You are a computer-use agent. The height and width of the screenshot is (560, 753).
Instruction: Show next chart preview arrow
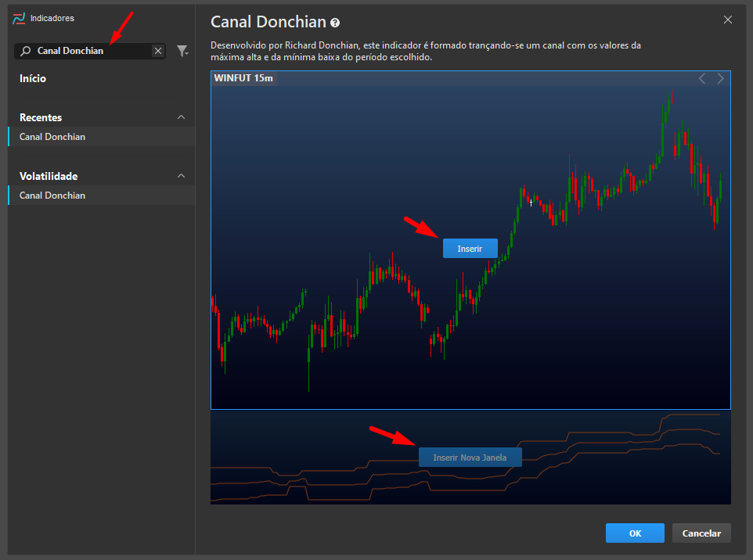tap(720, 79)
